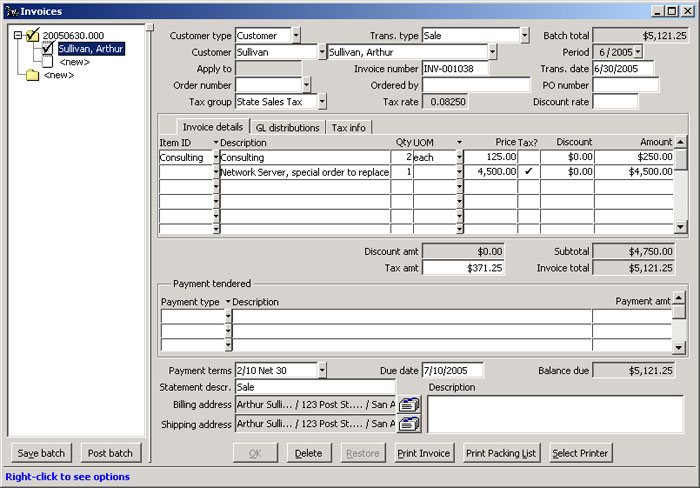Viewport: 700px width, 488px height.
Task: Select <new> invoice under Sullivan, Arthur
Action: pos(75,62)
